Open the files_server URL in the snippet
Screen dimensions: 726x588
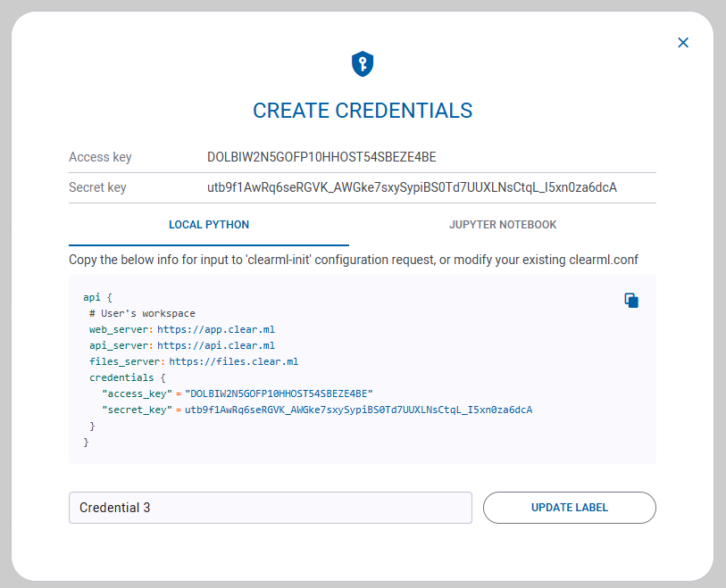[x=229, y=361]
